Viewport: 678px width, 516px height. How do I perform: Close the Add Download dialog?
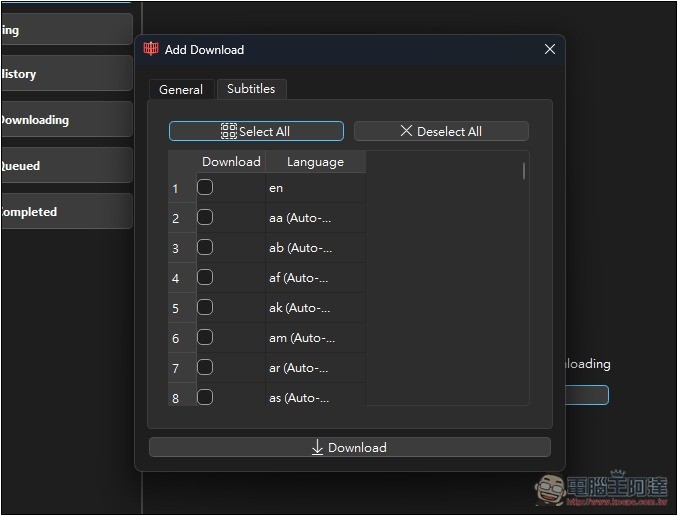[x=549, y=49]
